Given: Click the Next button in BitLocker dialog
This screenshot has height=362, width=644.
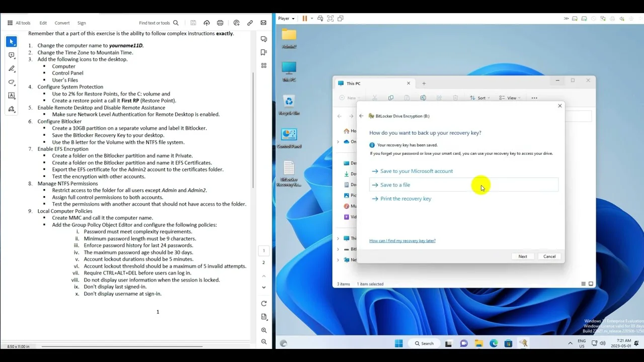Looking at the screenshot, I should click(523, 256).
